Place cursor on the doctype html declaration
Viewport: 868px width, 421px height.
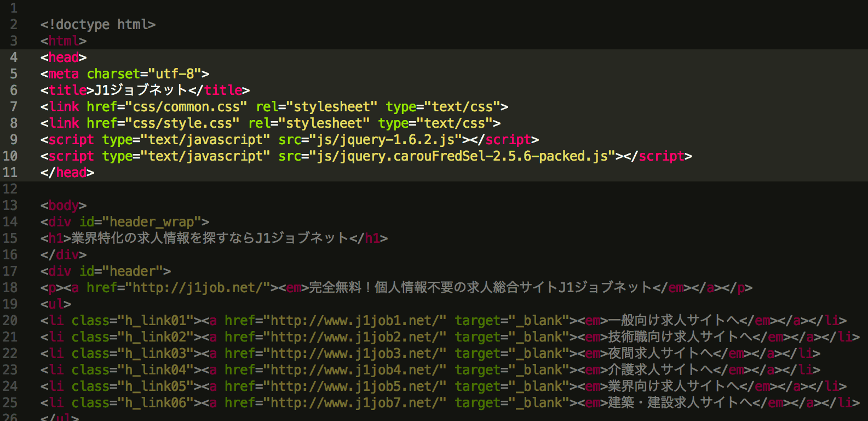tap(98, 25)
